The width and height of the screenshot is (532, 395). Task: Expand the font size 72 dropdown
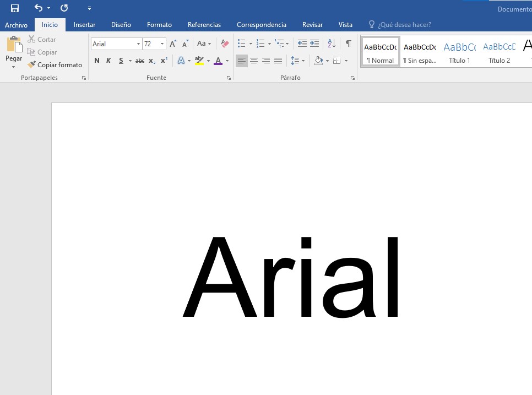162,44
